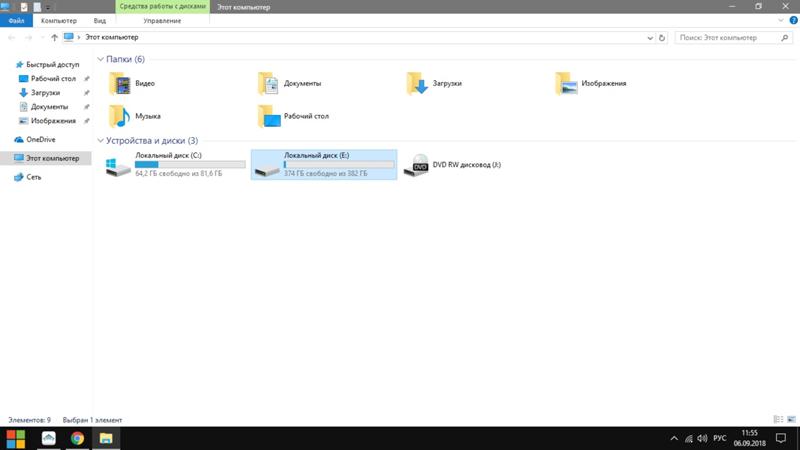Switch to large icons view layout
Image resolution: width=800 pixels, height=450 pixels.
click(x=791, y=419)
